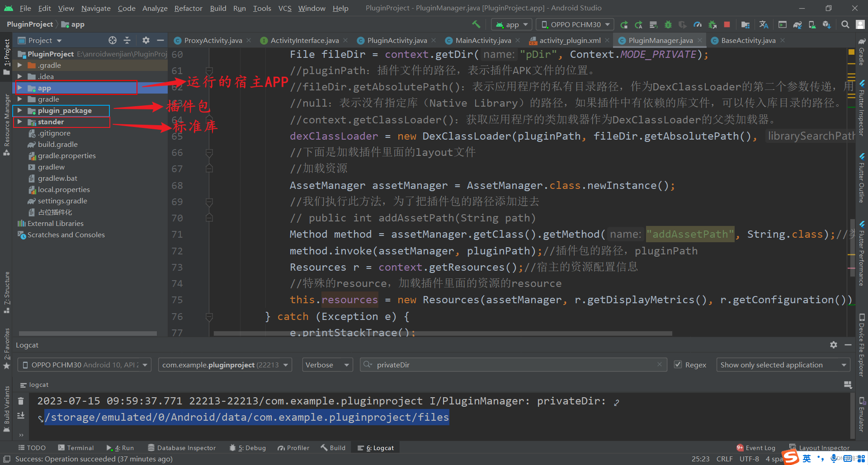
Task: Open Device File Explorer side tab
Action: [x=862, y=345]
